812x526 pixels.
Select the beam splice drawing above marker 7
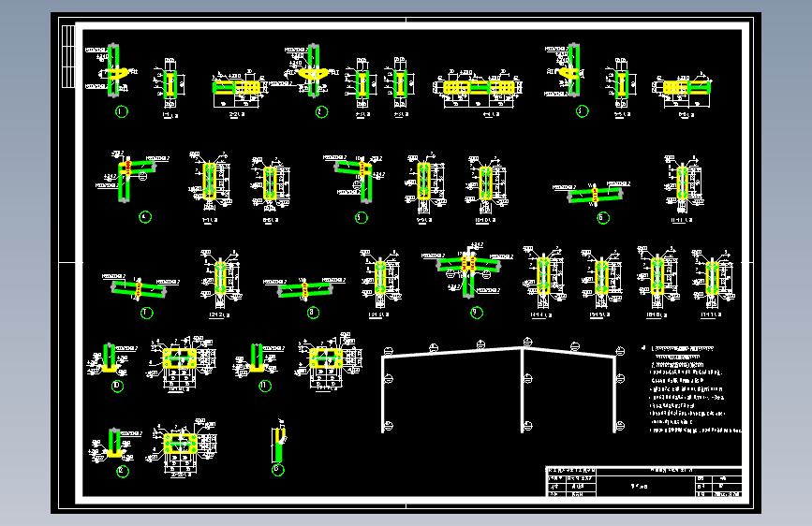pos(140,288)
